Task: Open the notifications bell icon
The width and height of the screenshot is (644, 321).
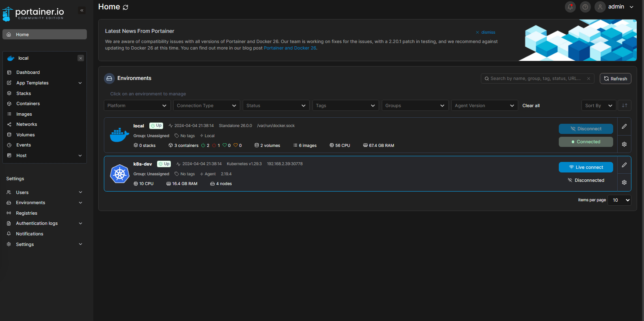Action: pos(570,7)
